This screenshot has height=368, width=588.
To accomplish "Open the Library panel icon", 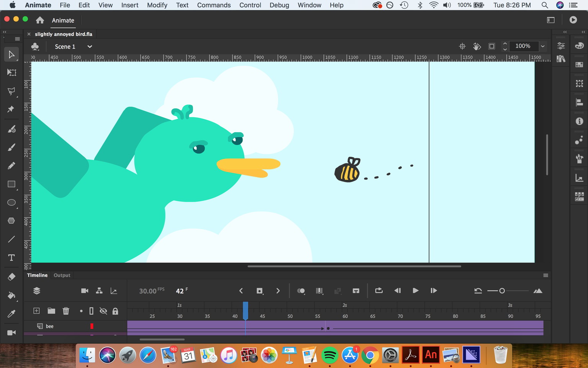I will point(561,59).
